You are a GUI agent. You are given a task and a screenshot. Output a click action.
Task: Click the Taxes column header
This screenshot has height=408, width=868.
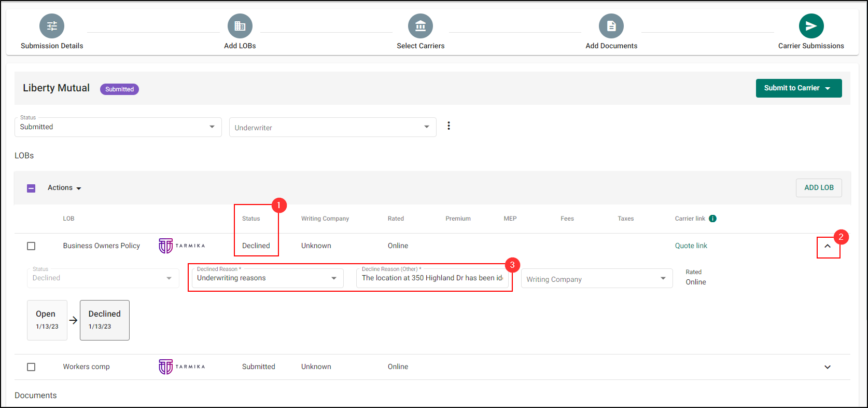626,219
